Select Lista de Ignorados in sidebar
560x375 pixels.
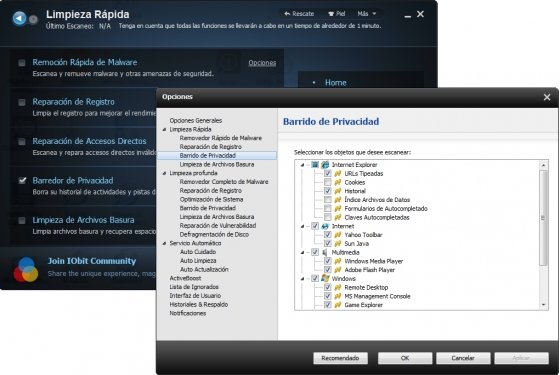coord(194,287)
